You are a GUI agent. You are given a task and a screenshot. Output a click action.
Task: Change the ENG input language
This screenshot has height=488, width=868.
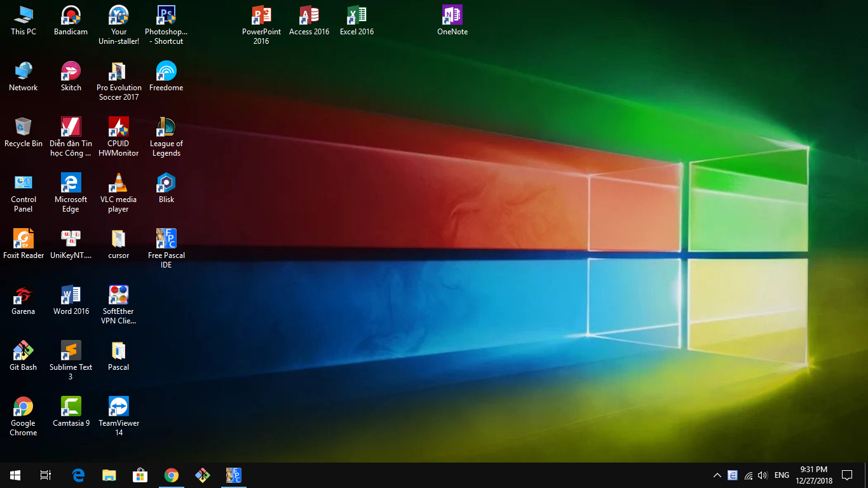coord(782,475)
